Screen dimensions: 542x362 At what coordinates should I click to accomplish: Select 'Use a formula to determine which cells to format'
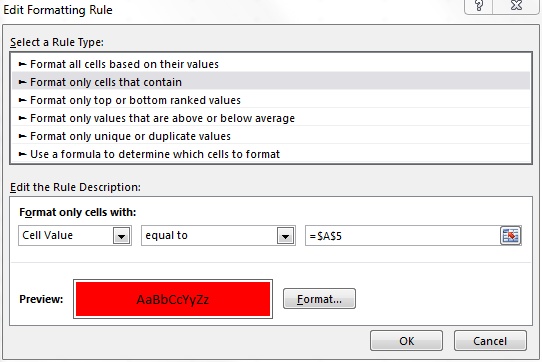(271, 154)
